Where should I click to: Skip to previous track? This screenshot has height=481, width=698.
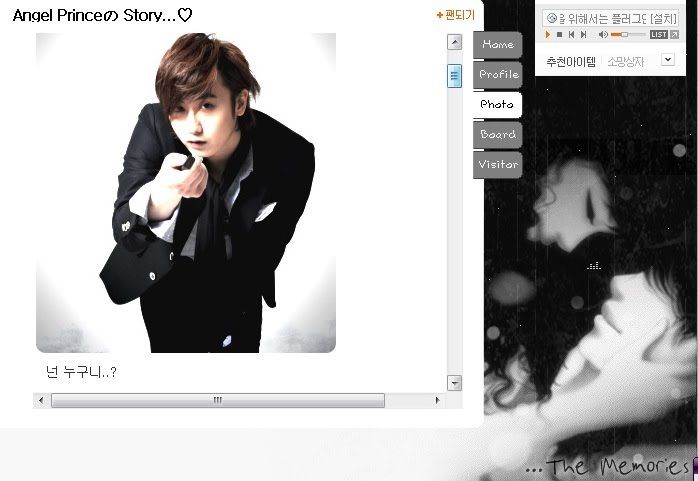click(x=572, y=35)
